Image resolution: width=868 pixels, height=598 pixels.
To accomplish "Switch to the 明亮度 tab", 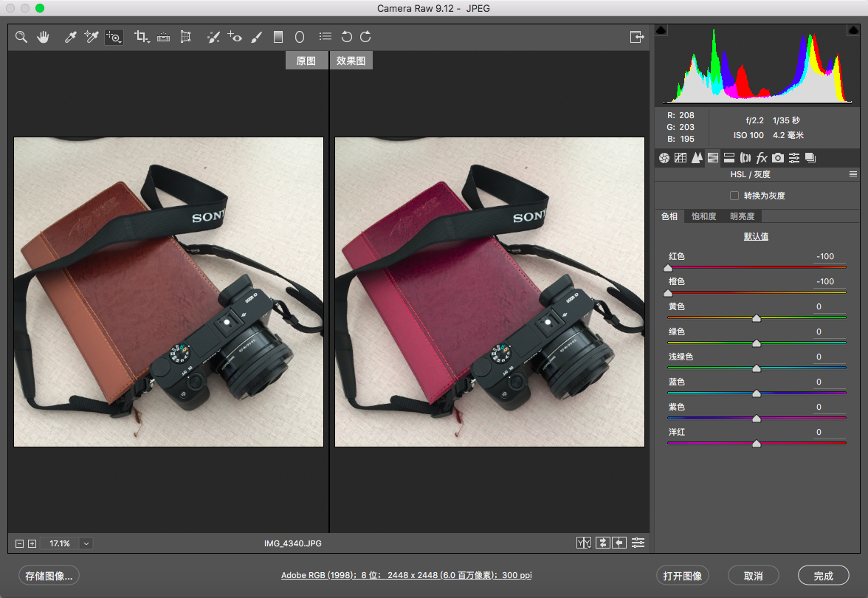I will (742, 216).
